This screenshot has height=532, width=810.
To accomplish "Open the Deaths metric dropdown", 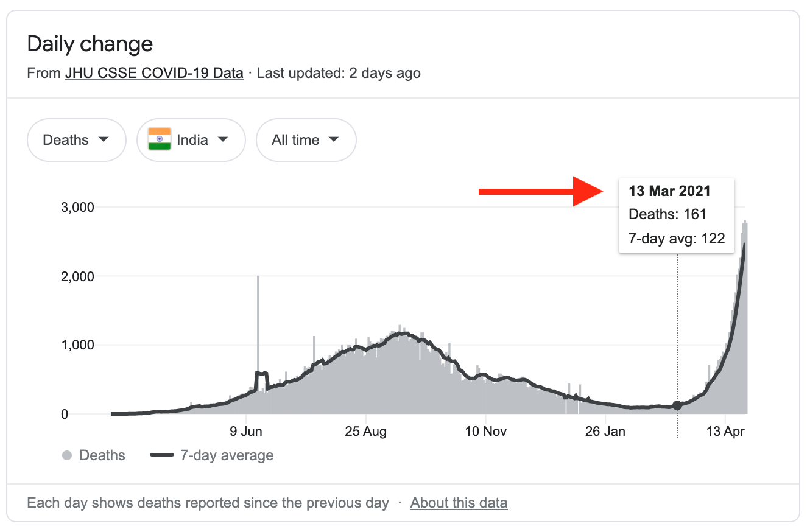I will [x=76, y=140].
